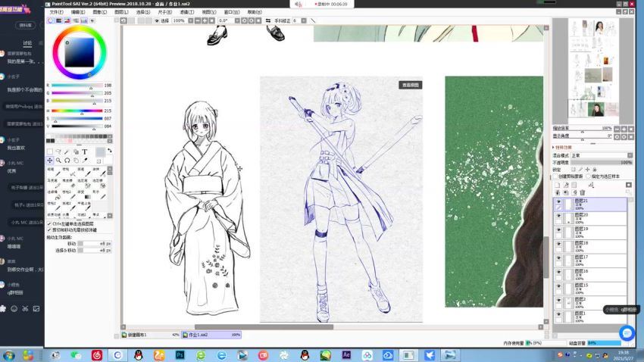Open the 选择(S) menu
The width and height of the screenshot is (644, 362).
tap(143, 12)
